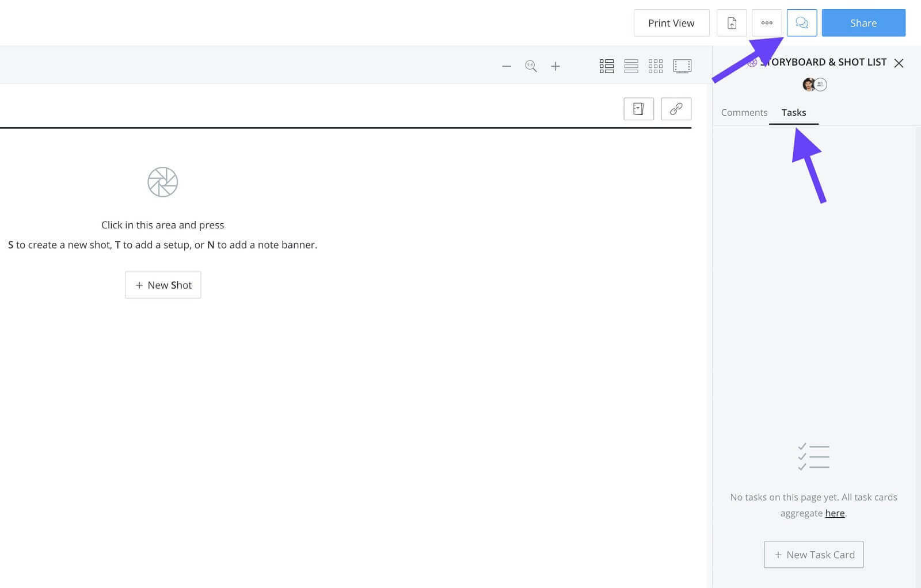Click the 'Click in this area and press' text

coord(163,225)
